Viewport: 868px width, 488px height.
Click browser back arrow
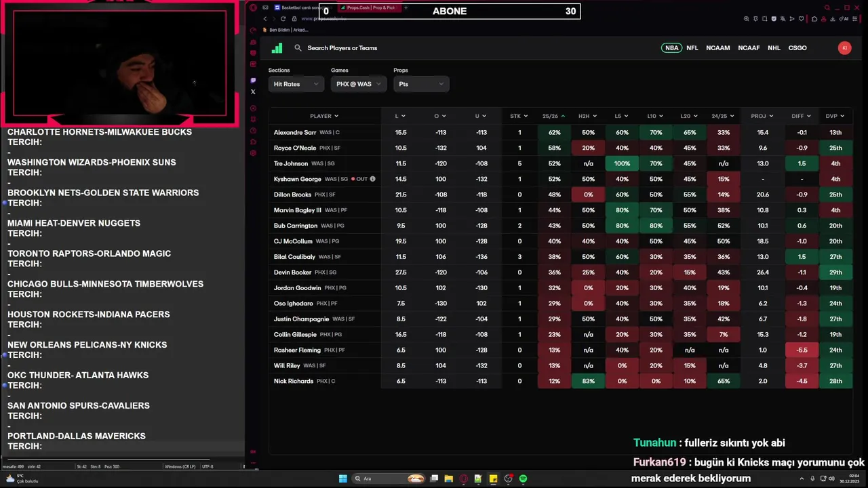click(265, 19)
